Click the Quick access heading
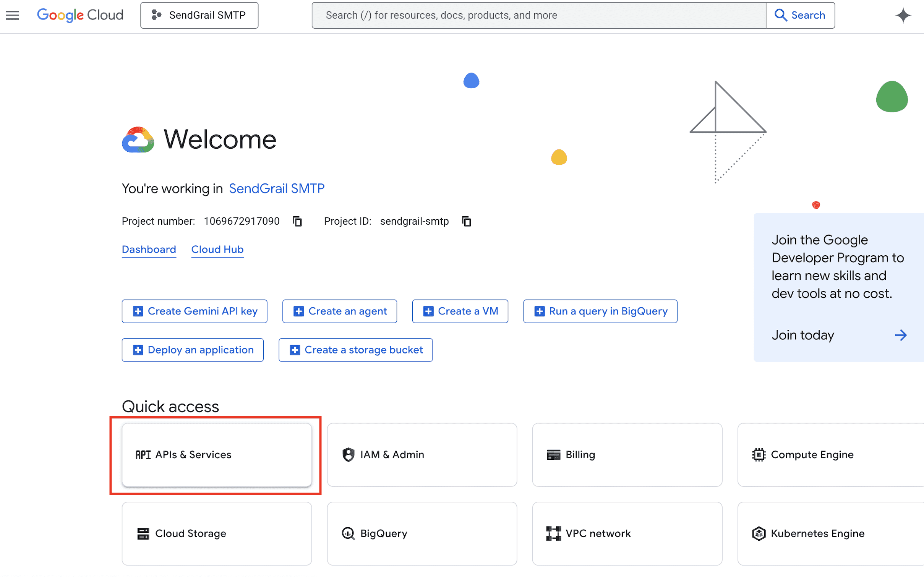 point(170,406)
